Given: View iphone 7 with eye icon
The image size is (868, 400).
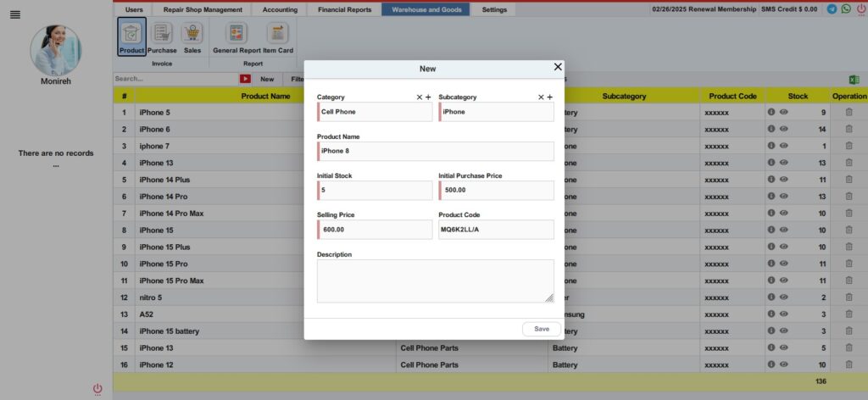Looking at the screenshot, I should pos(784,146).
